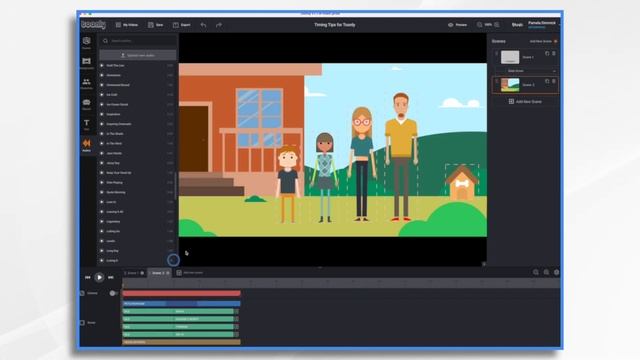Screen dimensions: 640x360
Task: Preview audio track Hold The Line
Action: 102,65
